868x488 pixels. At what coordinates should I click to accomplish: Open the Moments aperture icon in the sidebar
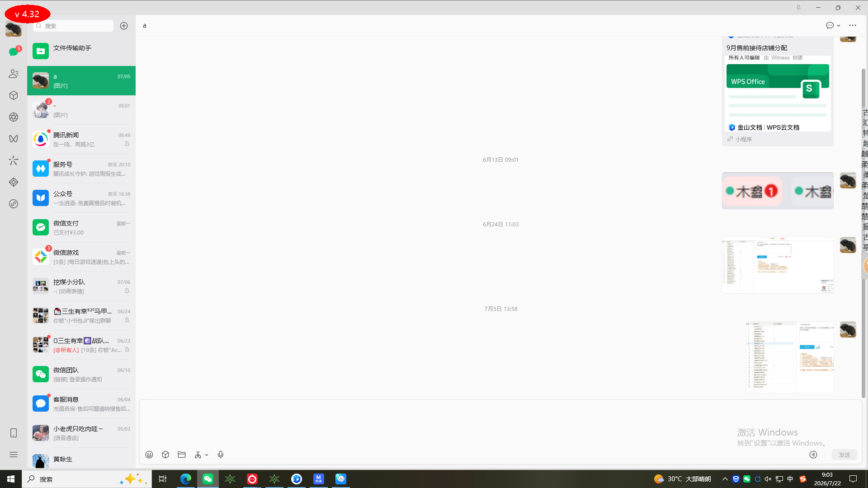coord(14,117)
